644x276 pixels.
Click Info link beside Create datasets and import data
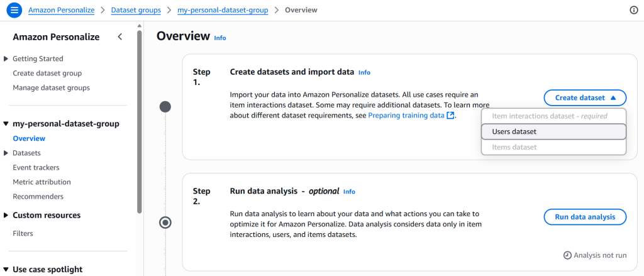pos(364,72)
